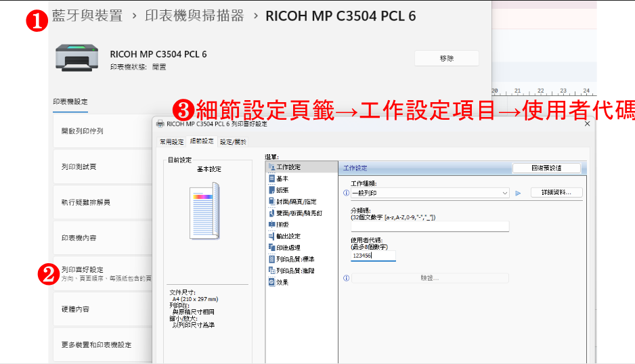Click the 封面/隔頁/指定 icon in the menu list
Image resolution: width=635 pixels, height=364 pixels.
coord(271,201)
